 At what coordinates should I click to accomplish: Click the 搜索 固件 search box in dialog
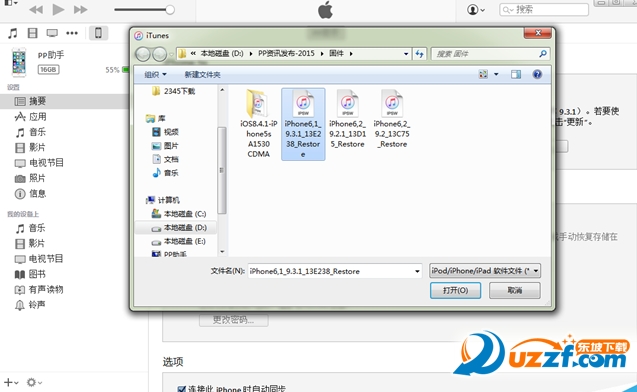tap(490, 54)
